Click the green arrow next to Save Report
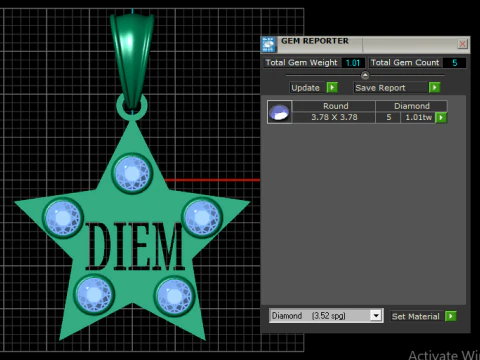480x360 pixels. 434,87
